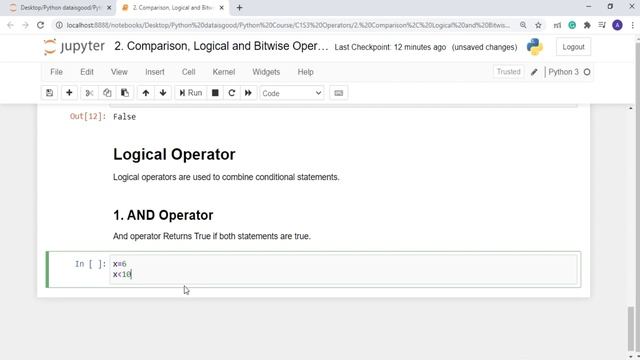
Task: Click the green Grammarly extension icon
Action: coord(572,25)
